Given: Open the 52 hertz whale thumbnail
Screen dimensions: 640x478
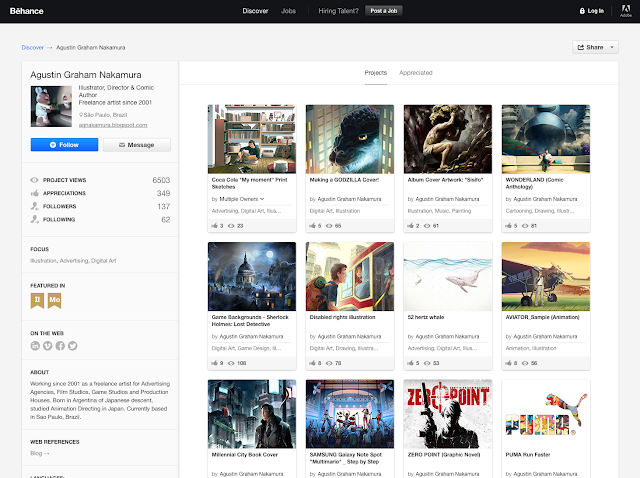Looking at the screenshot, I should 448,276.
